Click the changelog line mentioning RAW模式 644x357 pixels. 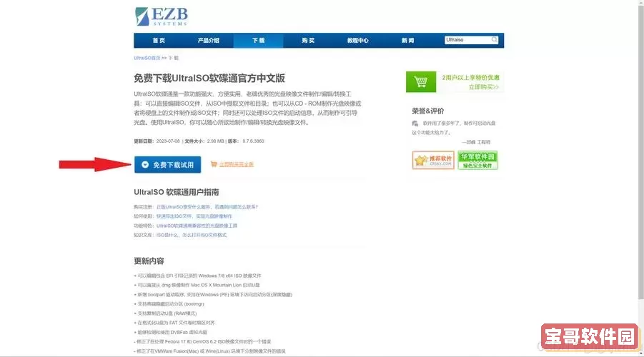[x=166, y=313]
